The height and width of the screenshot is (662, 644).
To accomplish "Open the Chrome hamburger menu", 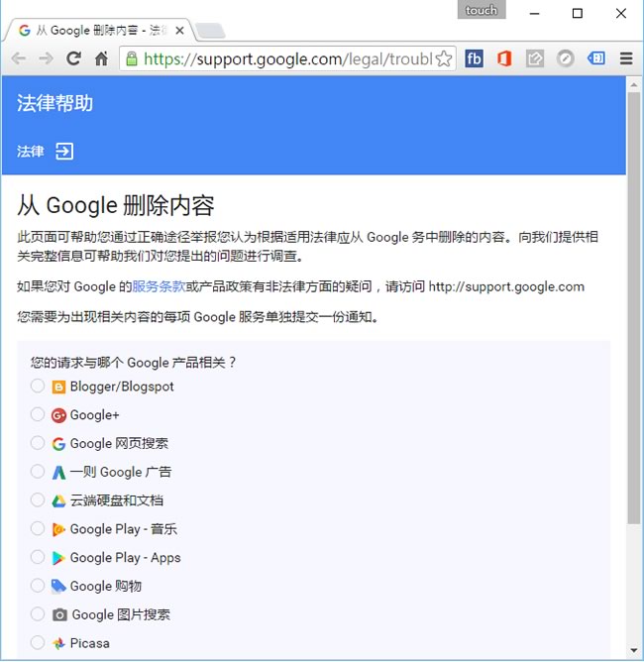I will coord(626,58).
